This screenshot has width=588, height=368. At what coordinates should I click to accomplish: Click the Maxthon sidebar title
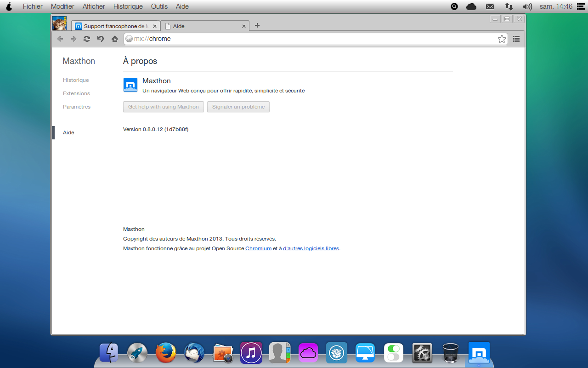pyautogui.click(x=79, y=61)
